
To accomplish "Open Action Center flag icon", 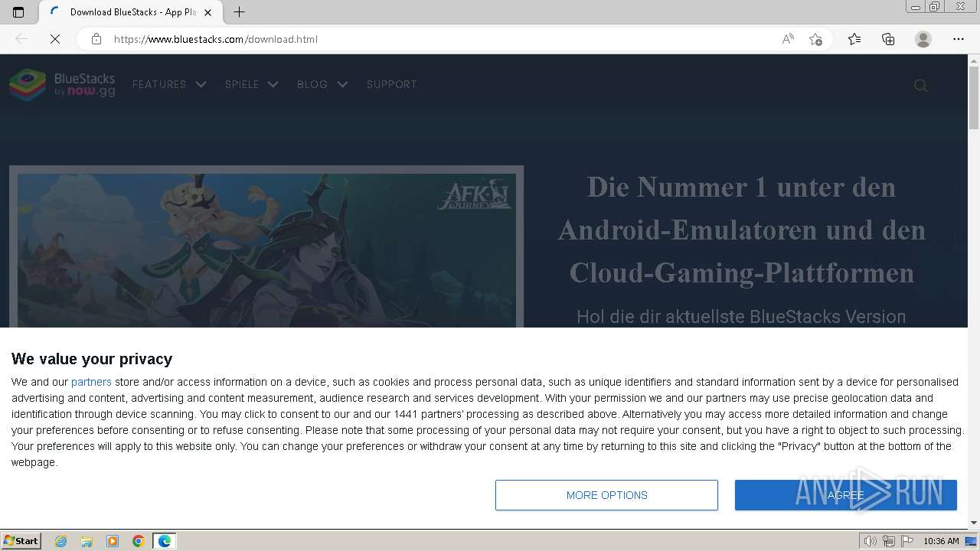I will [x=908, y=541].
